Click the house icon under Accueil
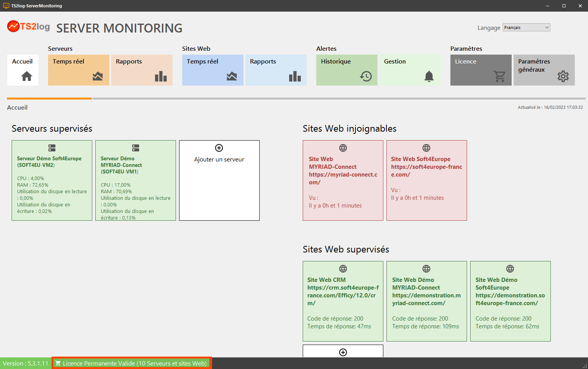588x369 pixels. (x=27, y=76)
